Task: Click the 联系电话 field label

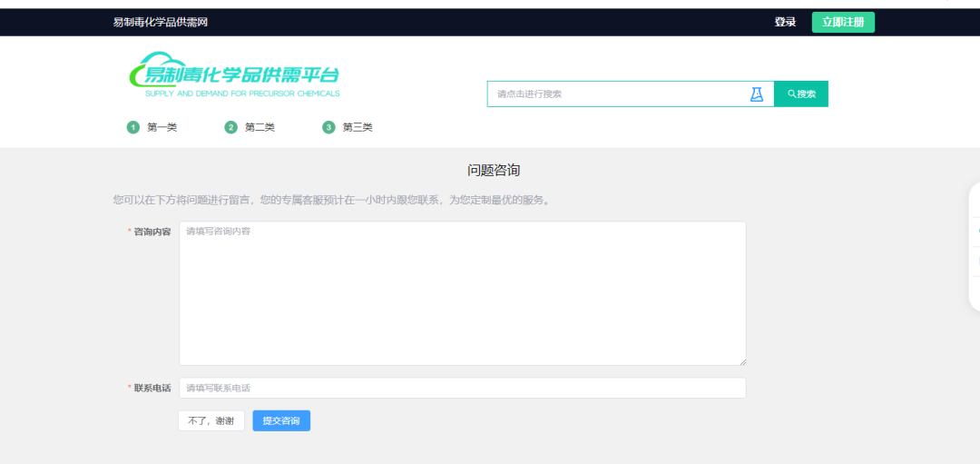Action: (152, 388)
